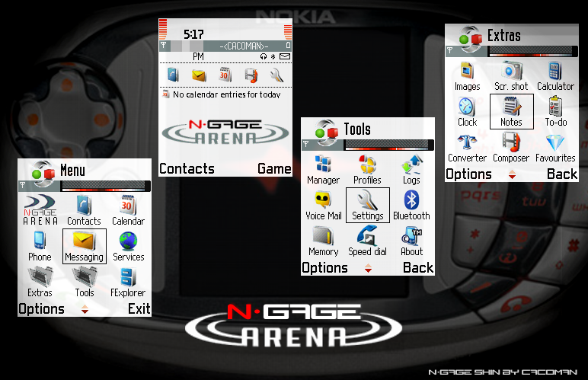This screenshot has height=380, width=588.
Task: Click calendar shortcut on standby screen
Action: click(x=225, y=75)
